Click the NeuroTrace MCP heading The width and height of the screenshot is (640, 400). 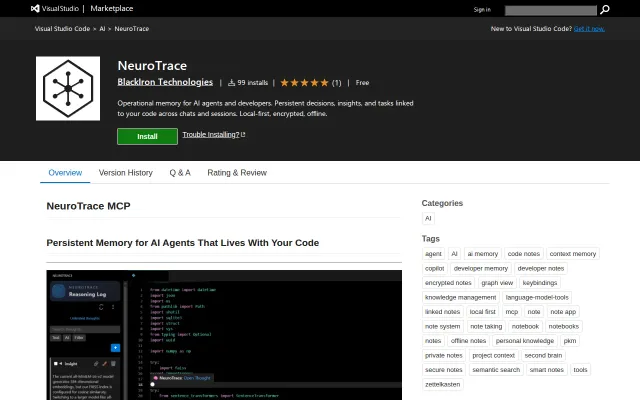coord(88,206)
